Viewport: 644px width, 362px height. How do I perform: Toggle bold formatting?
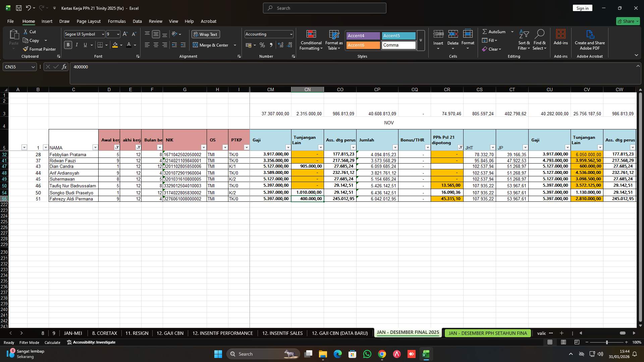[x=68, y=45]
